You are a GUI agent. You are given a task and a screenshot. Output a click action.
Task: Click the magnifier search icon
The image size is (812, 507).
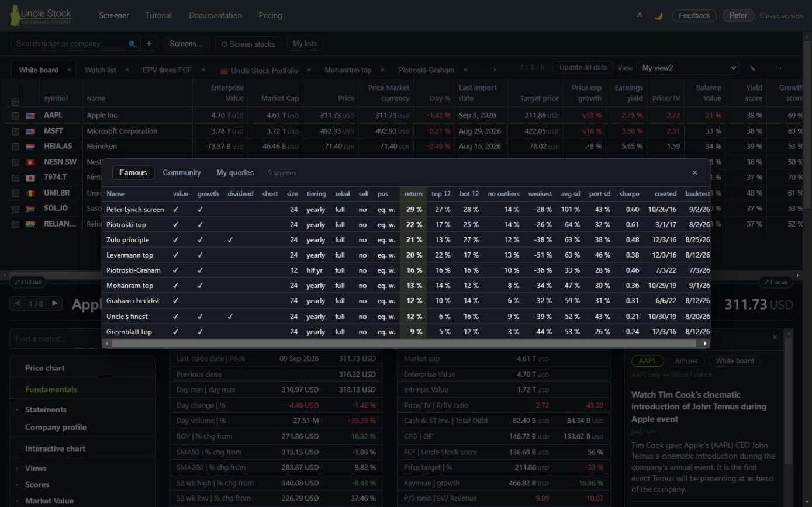pyautogui.click(x=132, y=44)
